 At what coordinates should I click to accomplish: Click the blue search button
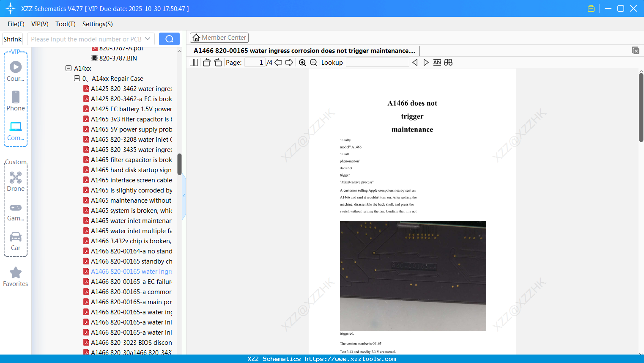click(x=169, y=39)
